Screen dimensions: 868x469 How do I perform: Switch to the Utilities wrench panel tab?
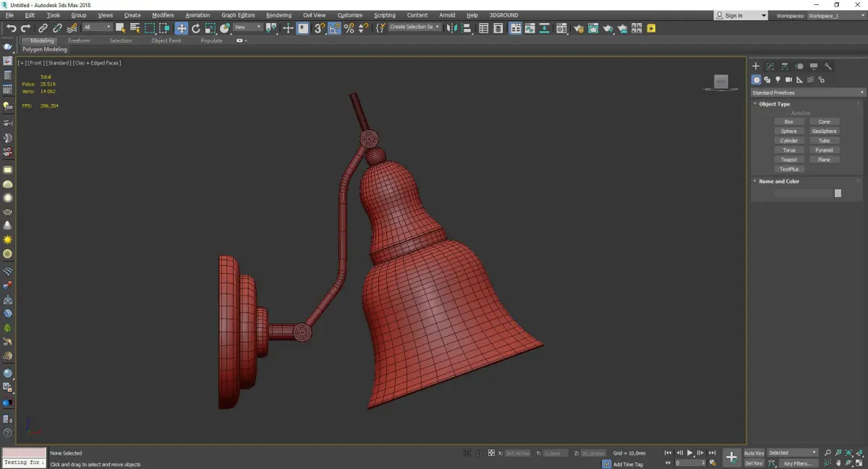point(828,66)
